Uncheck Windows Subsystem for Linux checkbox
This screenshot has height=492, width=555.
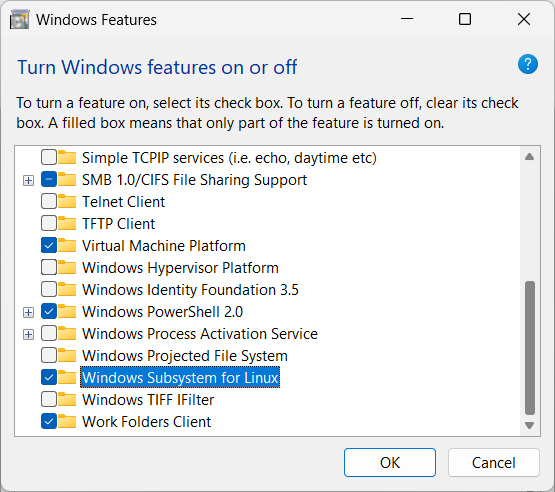49,378
